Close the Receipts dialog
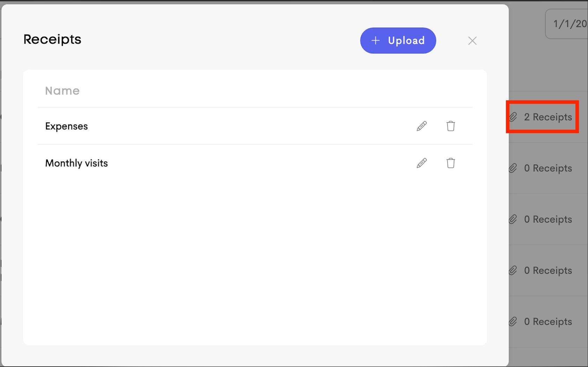 [x=472, y=41]
